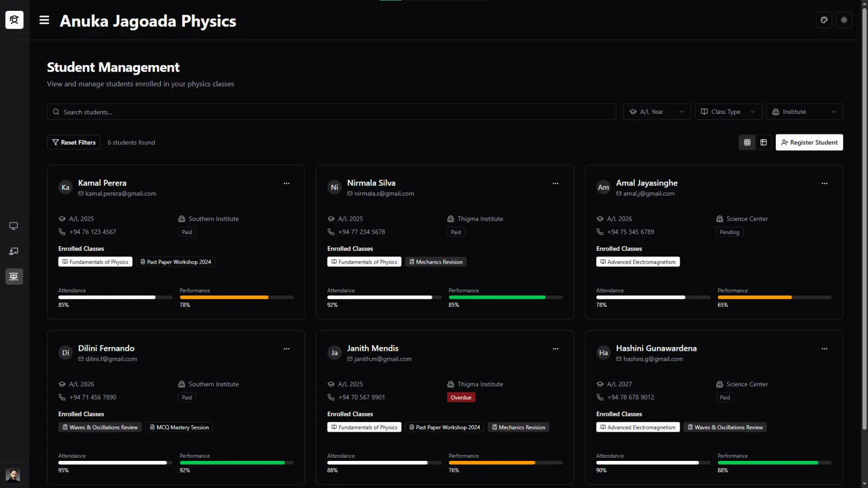868x488 pixels.
Task: Expand the A/L Year filter dropdown
Action: point(657,112)
